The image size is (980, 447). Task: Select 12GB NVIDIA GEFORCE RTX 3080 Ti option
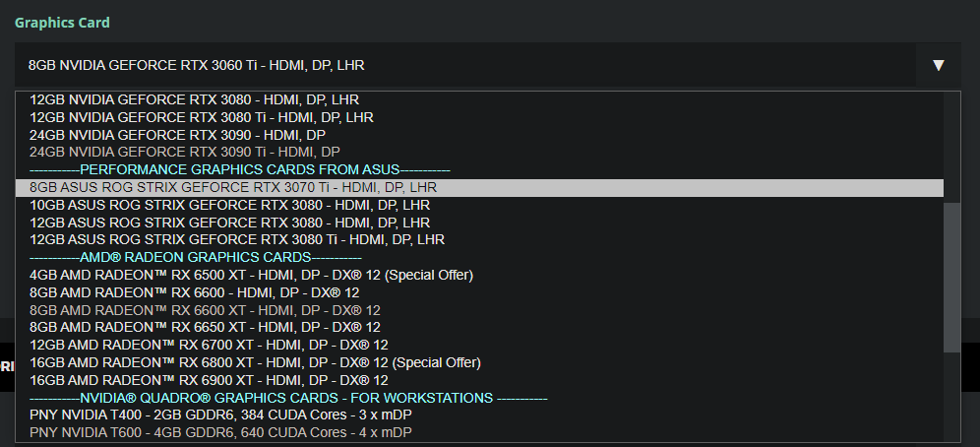pyautogui.click(x=479, y=117)
